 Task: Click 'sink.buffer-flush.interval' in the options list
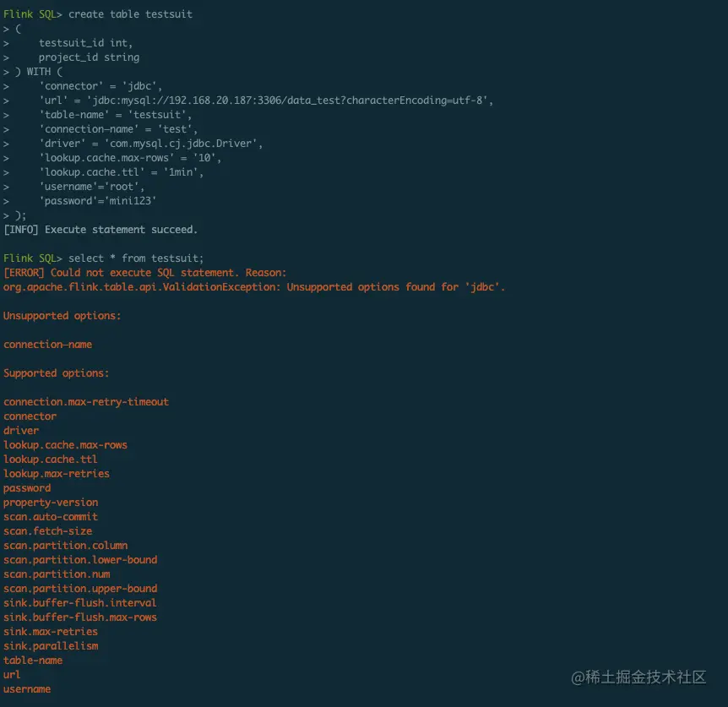[x=80, y=603]
